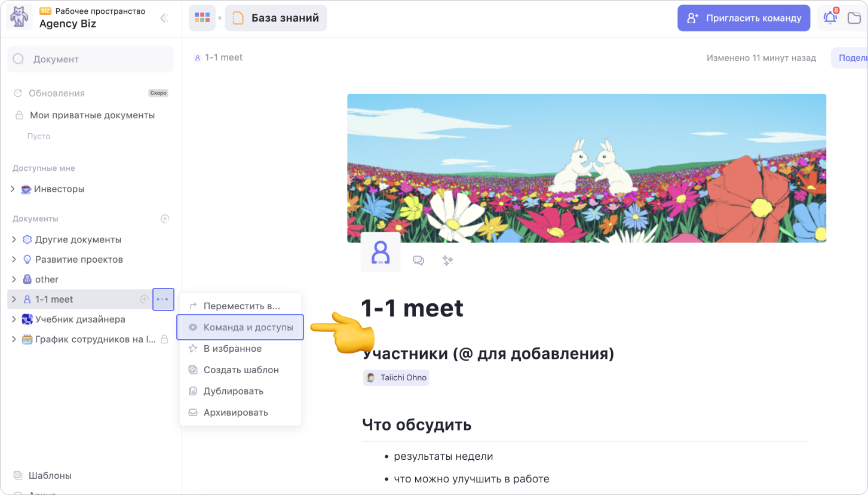Expand the Инвесторы tree item
This screenshot has height=495, width=868.
click(x=14, y=189)
